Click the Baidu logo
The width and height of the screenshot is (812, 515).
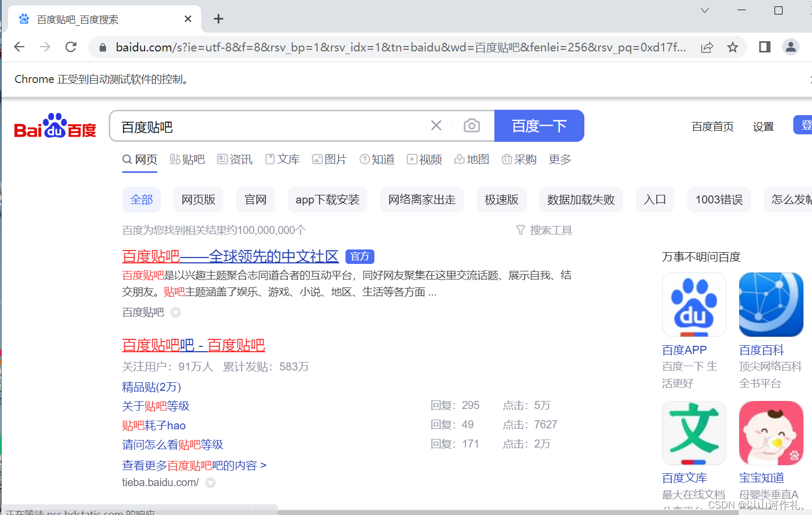[55, 126]
